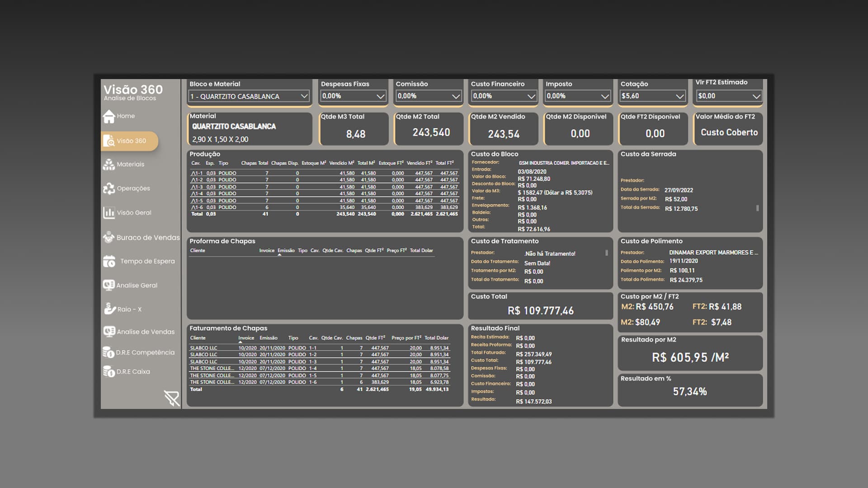
Task: Clear filters with the eraser funnel icon
Action: pyautogui.click(x=171, y=398)
